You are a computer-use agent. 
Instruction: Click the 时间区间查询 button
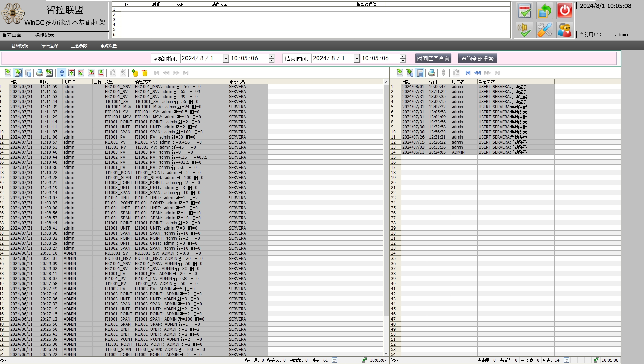pyautogui.click(x=433, y=59)
